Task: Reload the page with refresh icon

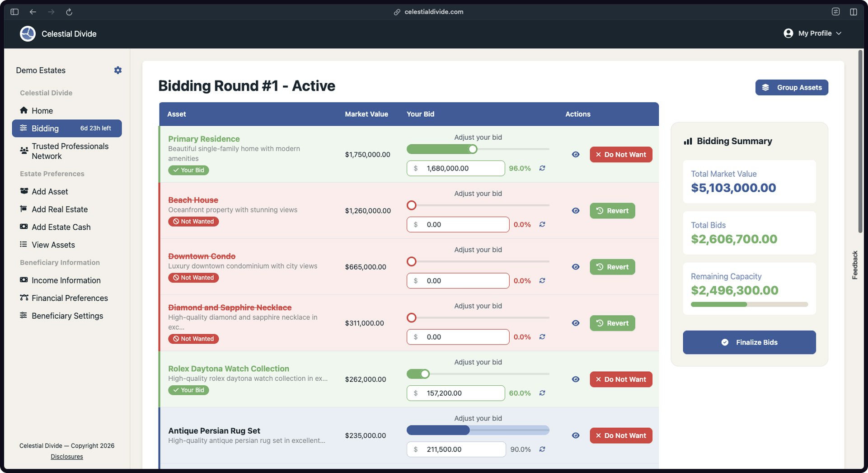Action: [69, 12]
